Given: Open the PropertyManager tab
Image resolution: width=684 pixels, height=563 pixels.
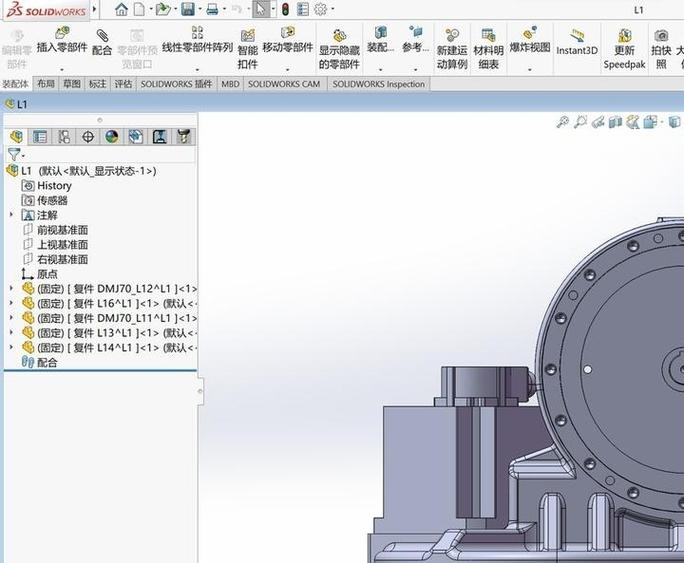Looking at the screenshot, I should [40, 137].
